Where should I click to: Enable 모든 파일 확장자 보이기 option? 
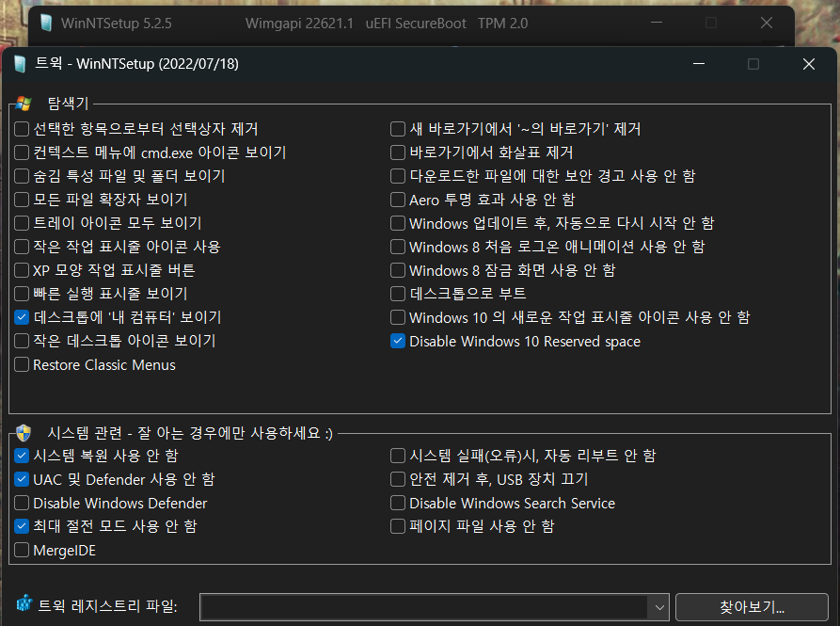pyautogui.click(x=22, y=200)
